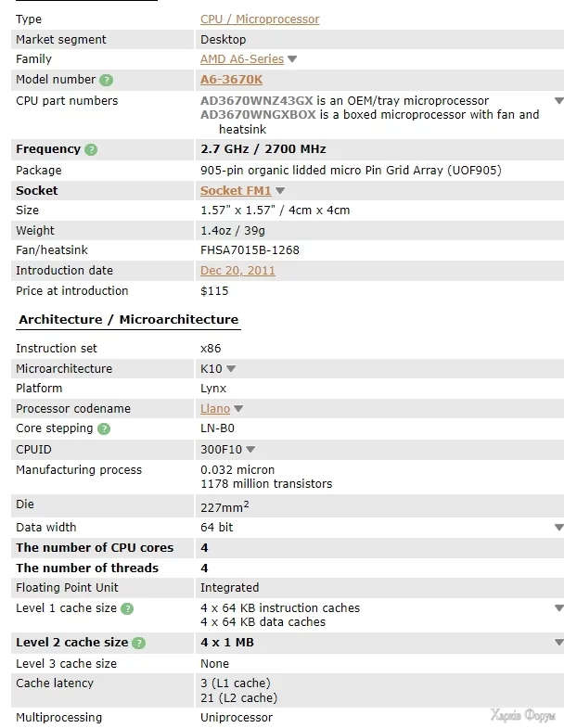This screenshot has width=564, height=728.
Task: Expand the Level 1 cache size row arrow
Action: point(558,608)
